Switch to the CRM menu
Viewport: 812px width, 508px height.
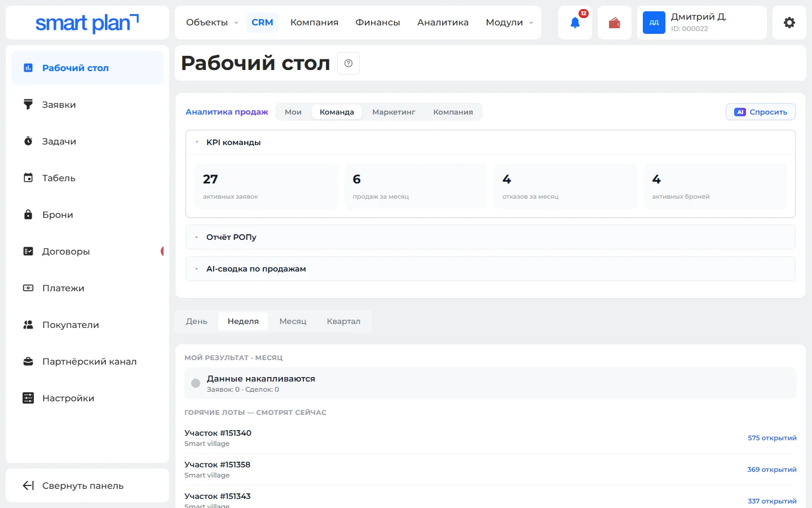pos(262,23)
